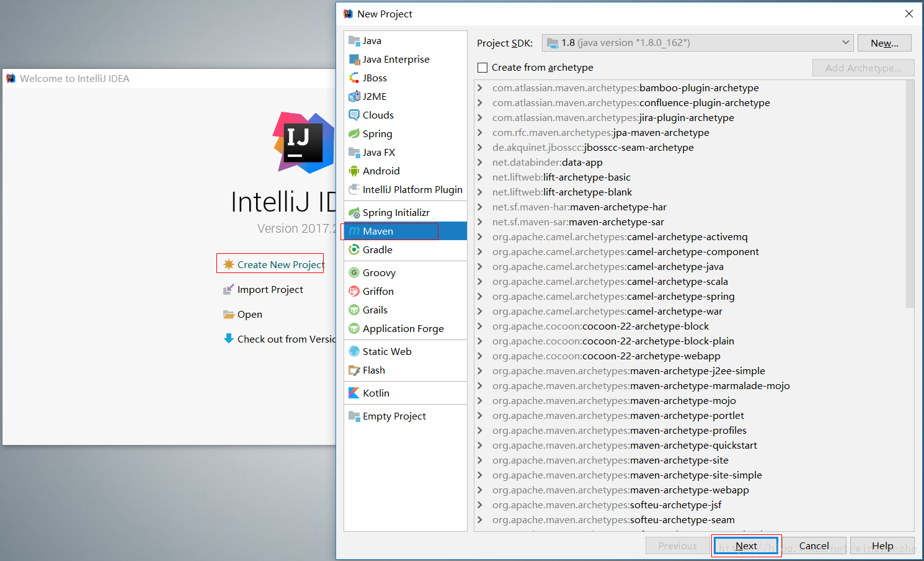Click Create New Project link in Welcome window
This screenshot has height=561, width=924.
(281, 264)
